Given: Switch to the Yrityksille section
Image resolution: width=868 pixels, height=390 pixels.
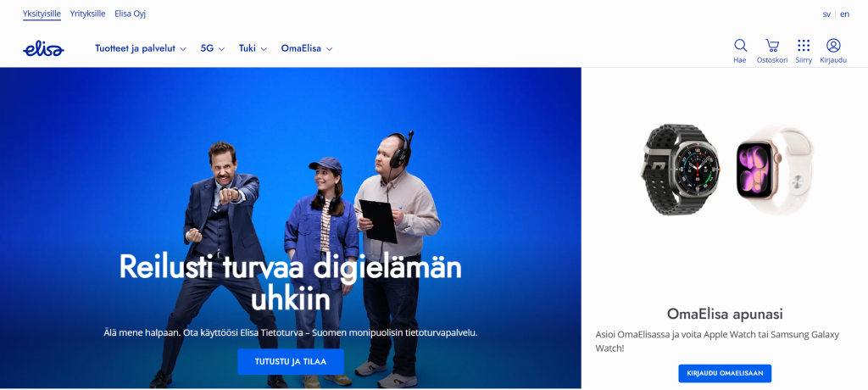Looking at the screenshot, I should 88,14.
